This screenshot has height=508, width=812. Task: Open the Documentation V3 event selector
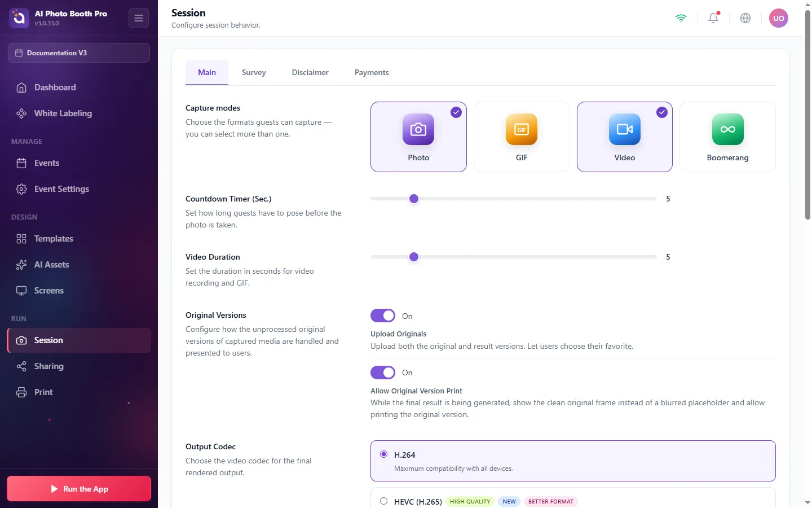point(79,53)
